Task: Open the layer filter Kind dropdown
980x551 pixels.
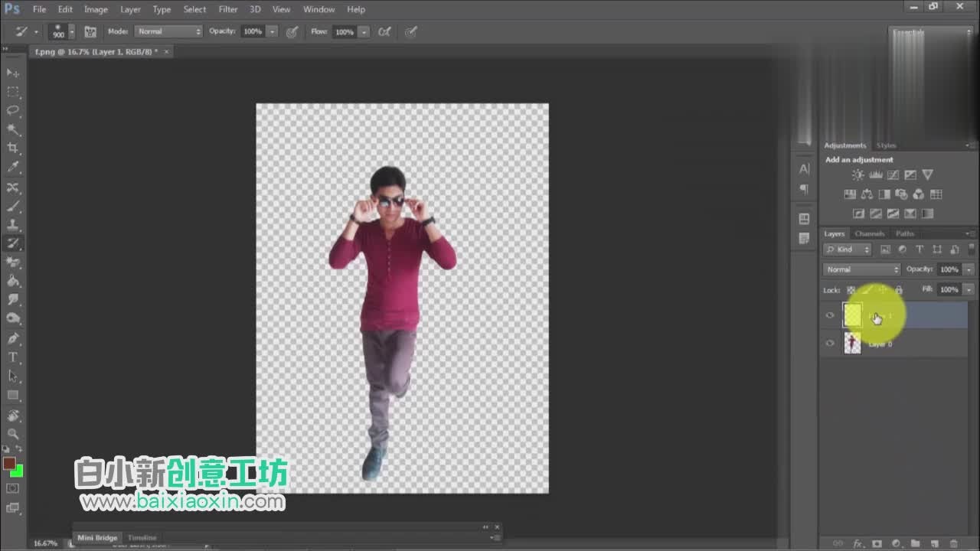Action: (x=848, y=249)
